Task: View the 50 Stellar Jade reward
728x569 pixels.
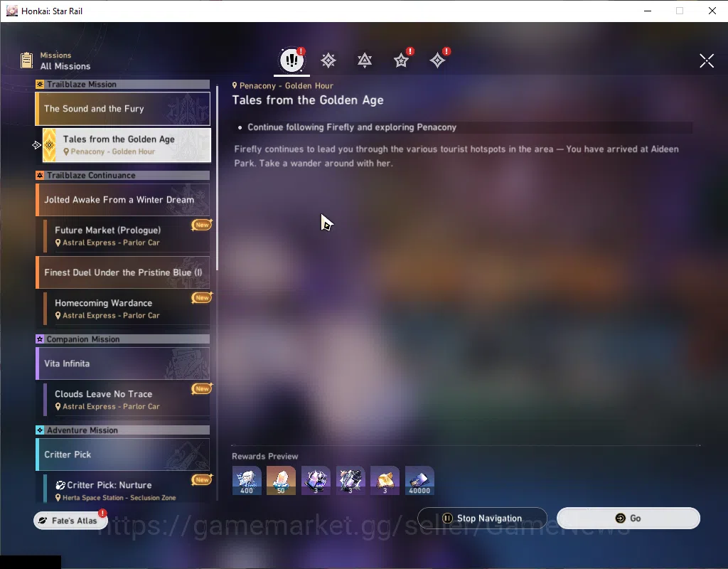Action: tap(281, 481)
